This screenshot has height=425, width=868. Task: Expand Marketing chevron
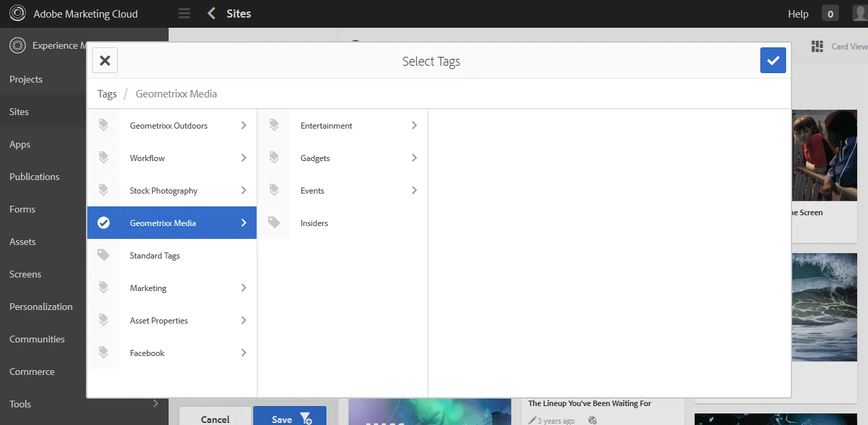[244, 288]
